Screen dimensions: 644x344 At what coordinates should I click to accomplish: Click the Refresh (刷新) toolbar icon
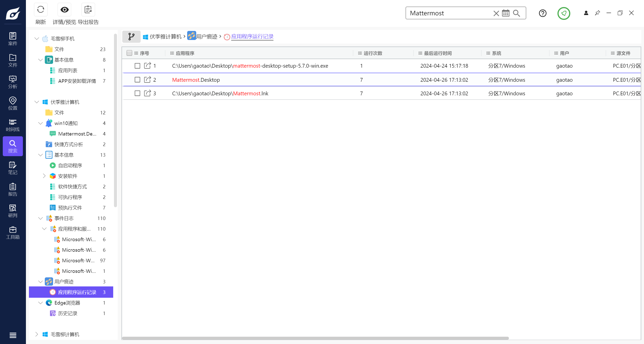[41, 10]
